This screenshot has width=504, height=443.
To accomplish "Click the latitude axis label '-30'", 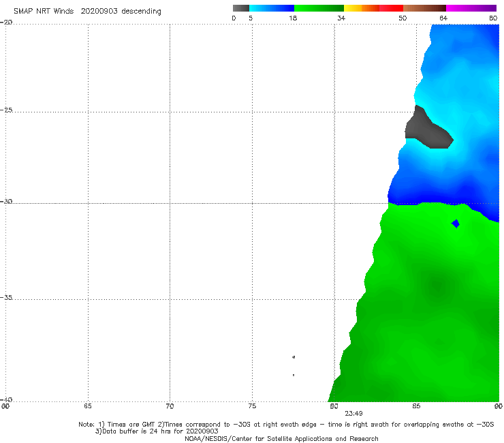I will pos(6,201).
